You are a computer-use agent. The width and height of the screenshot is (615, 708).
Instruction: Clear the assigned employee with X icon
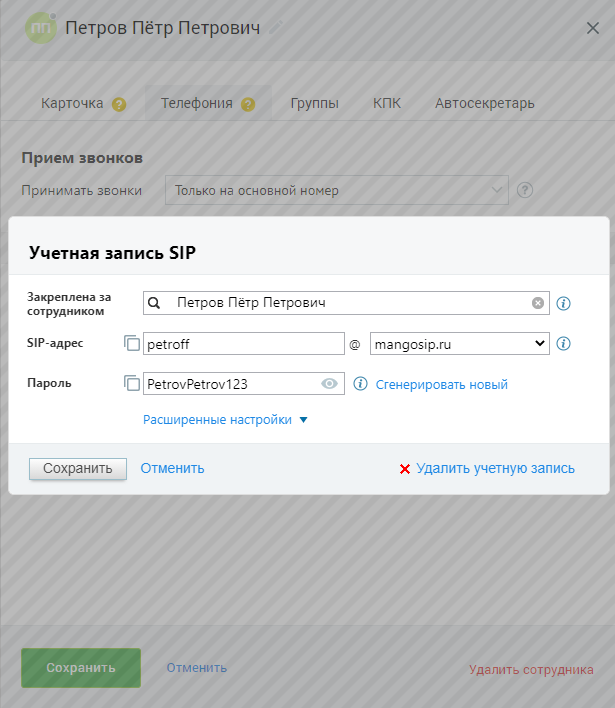[538, 303]
